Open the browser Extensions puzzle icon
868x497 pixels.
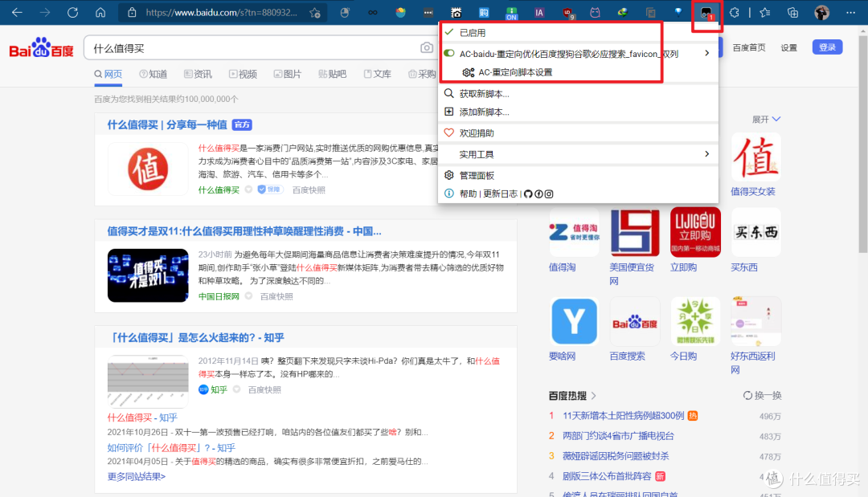click(734, 13)
